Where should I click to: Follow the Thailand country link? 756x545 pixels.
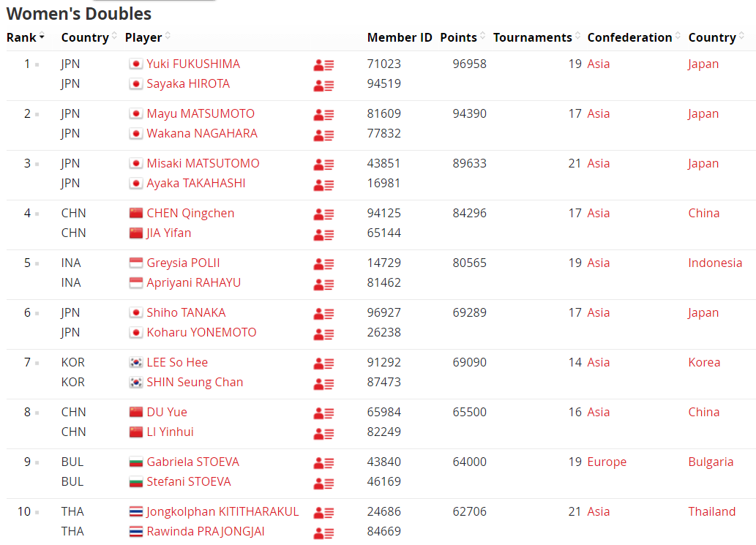[711, 512]
